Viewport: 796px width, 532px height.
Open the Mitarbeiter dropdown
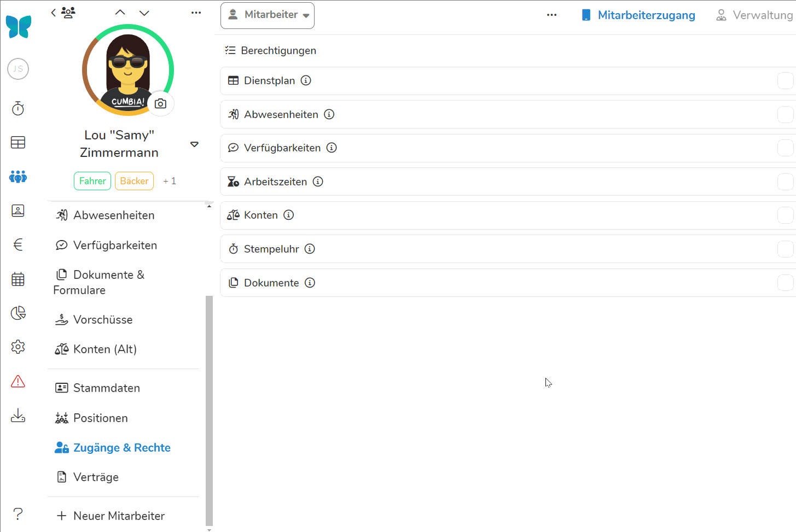[x=268, y=15]
